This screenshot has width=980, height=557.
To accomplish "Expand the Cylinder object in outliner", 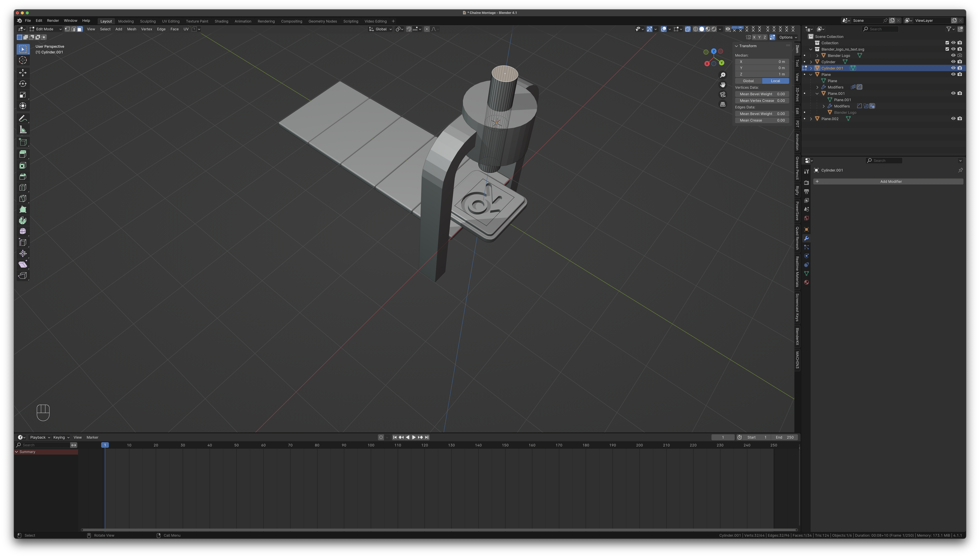I will pyautogui.click(x=811, y=62).
